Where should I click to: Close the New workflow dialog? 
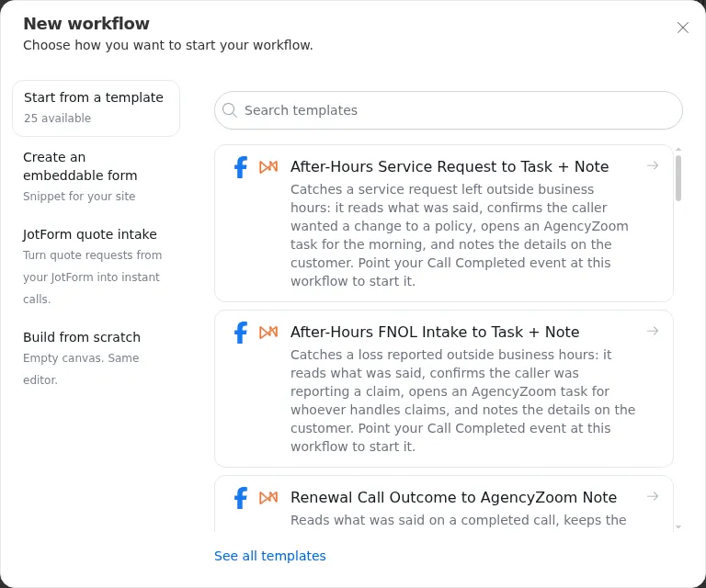click(683, 28)
